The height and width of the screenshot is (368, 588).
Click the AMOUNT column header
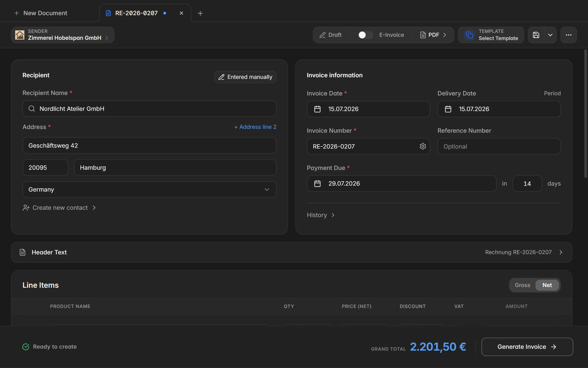(x=517, y=306)
